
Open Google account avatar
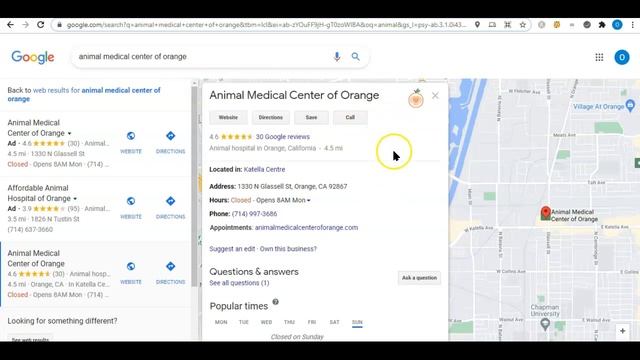(x=622, y=57)
